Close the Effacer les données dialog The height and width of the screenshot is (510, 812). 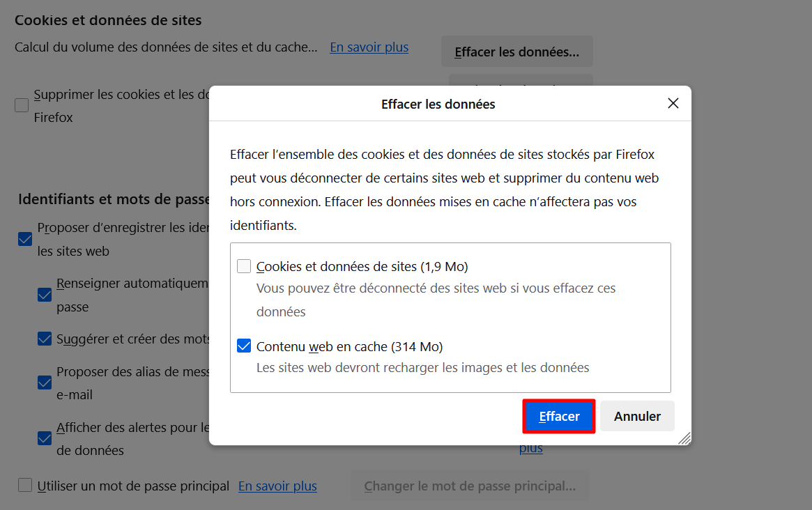click(673, 102)
